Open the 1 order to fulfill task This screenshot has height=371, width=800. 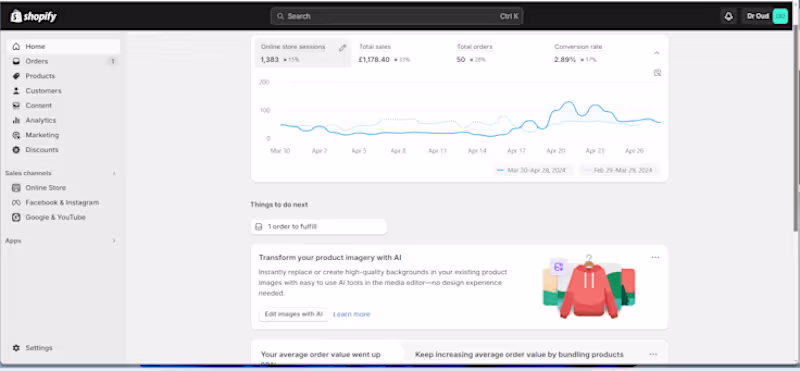pos(318,227)
